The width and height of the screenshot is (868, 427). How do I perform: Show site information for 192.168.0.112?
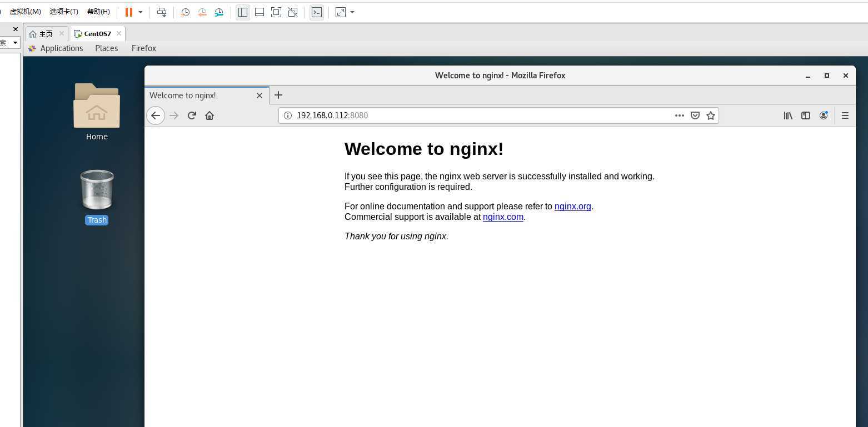(x=288, y=115)
